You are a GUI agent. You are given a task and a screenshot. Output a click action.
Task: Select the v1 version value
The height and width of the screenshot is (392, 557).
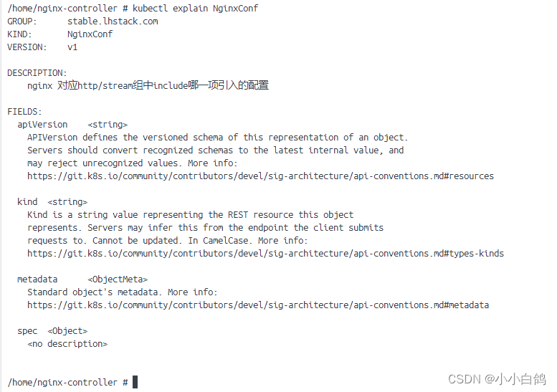(x=72, y=47)
